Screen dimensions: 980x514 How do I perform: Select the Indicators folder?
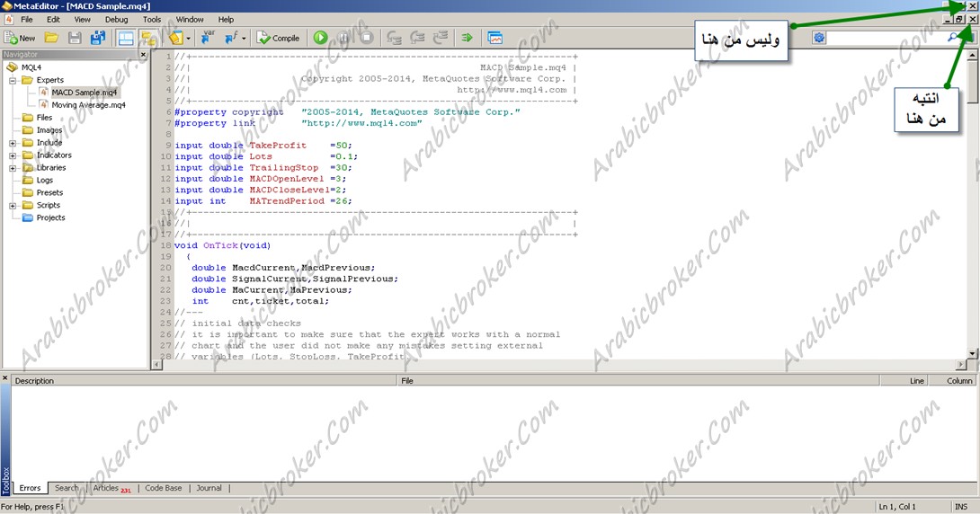(54, 155)
